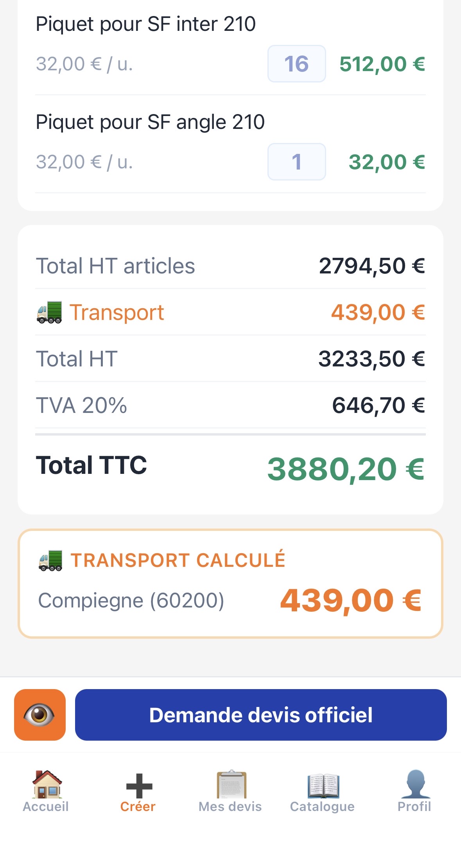
Task: Tap the 512,00 € line total
Action: [x=382, y=64]
